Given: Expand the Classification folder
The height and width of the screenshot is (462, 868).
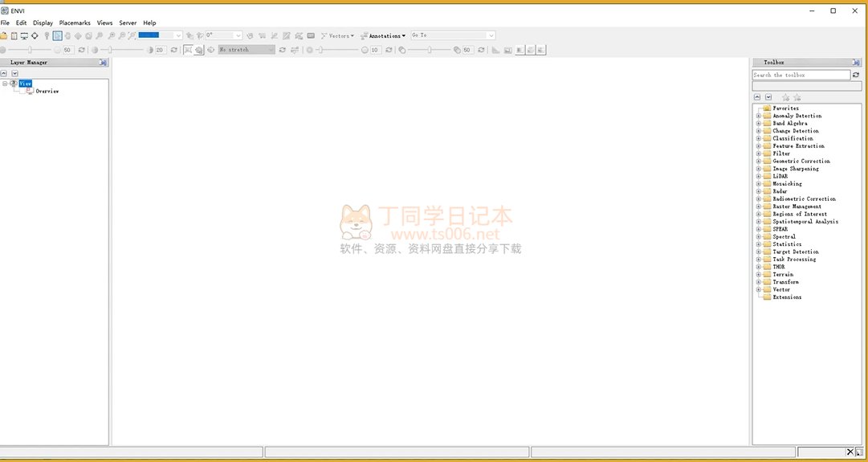Looking at the screenshot, I should click(758, 138).
